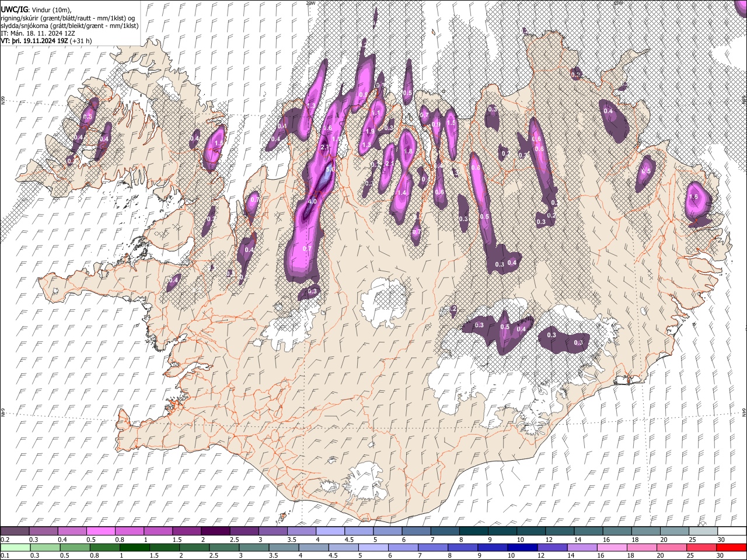Select the '4.0' precipitation value on the map

point(312,201)
